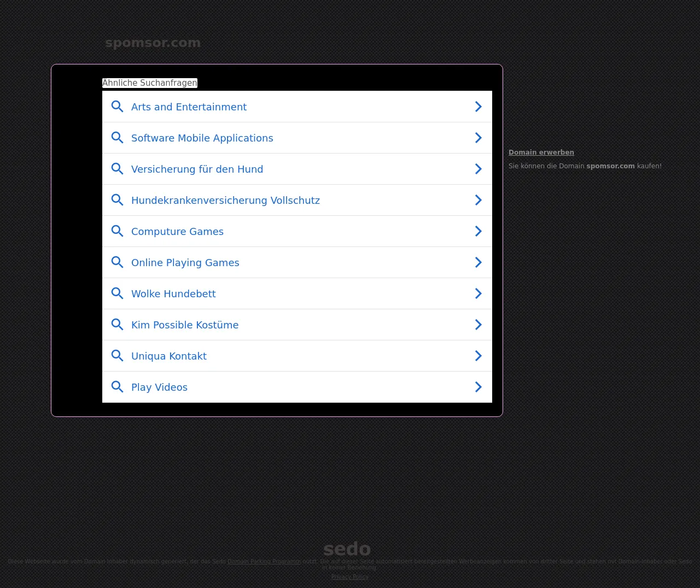
Task: Click the spomsor.com header title
Action: tap(153, 43)
